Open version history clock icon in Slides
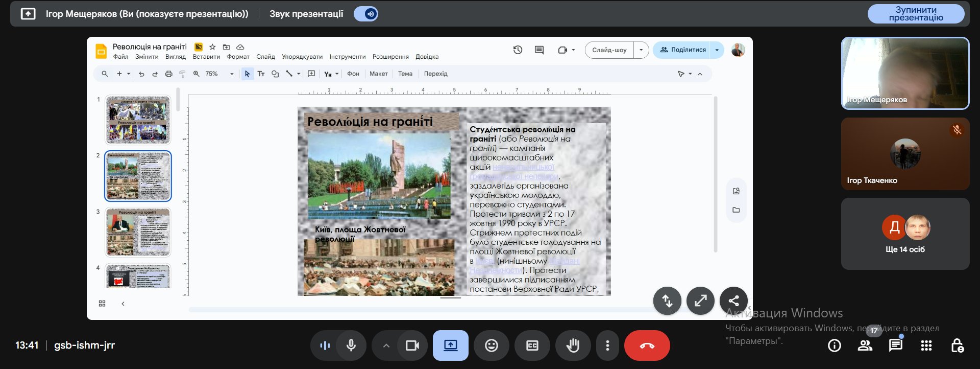Screen dimensions: 980x369 click(518, 50)
